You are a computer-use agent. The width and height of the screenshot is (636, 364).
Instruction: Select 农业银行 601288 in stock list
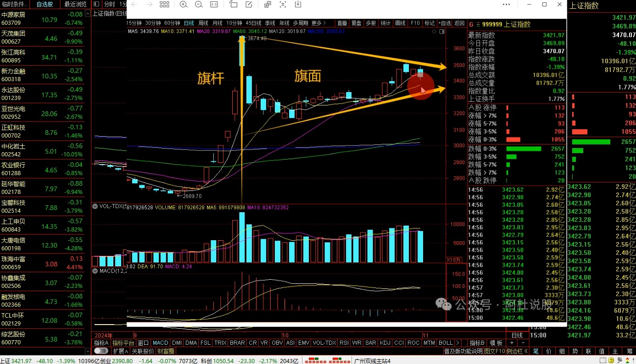click(x=42, y=169)
